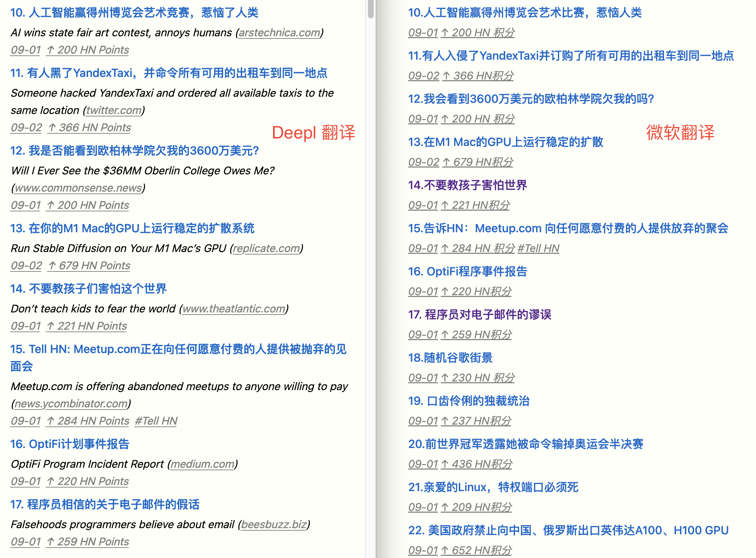
Task: Open Microsoft headline 12 about Oberlin College
Action: (x=531, y=99)
